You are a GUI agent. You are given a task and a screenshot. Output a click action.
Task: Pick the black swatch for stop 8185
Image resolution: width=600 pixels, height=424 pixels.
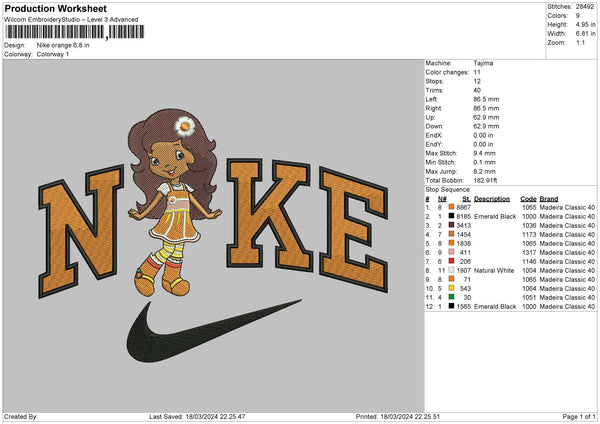(452, 216)
